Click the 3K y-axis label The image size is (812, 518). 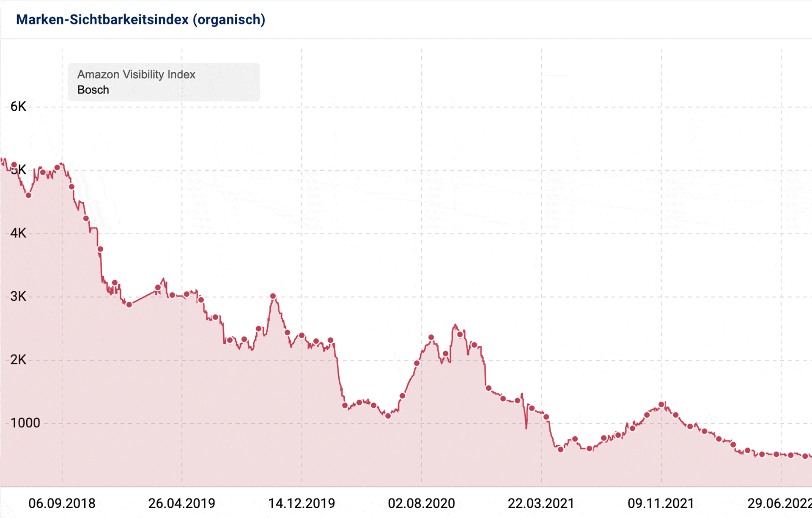tap(18, 296)
